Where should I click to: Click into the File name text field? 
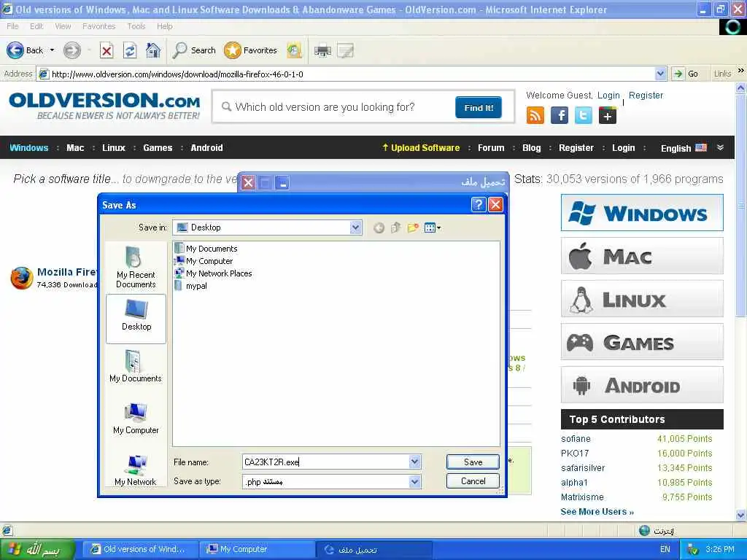pyautogui.click(x=326, y=462)
